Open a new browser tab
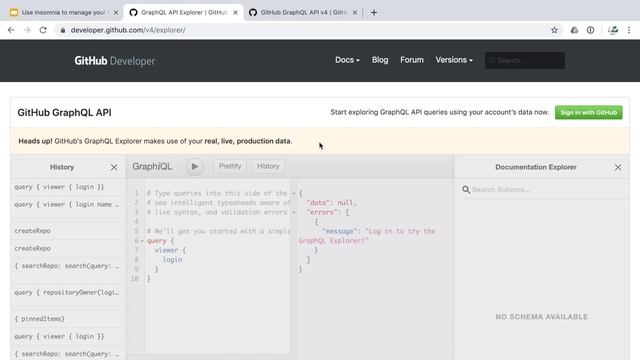 pyautogui.click(x=373, y=13)
